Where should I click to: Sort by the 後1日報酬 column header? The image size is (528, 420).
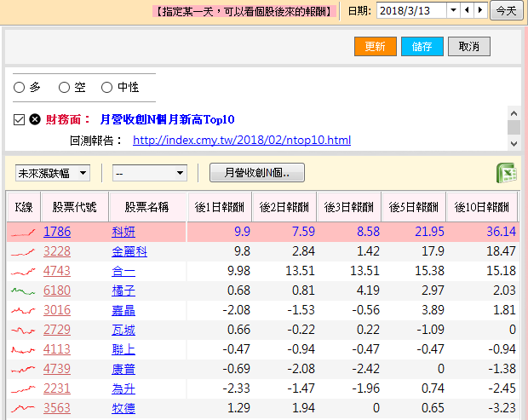(219, 207)
